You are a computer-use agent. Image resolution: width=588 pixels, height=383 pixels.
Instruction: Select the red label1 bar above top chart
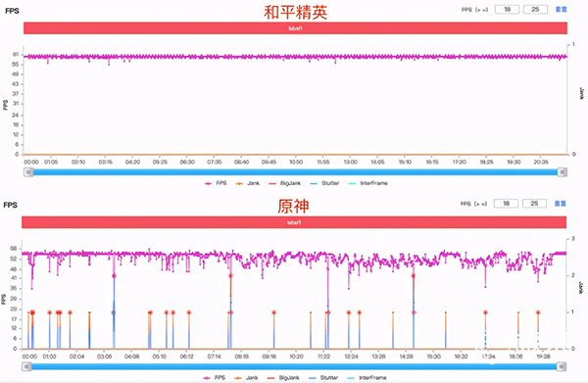pyautogui.click(x=296, y=28)
